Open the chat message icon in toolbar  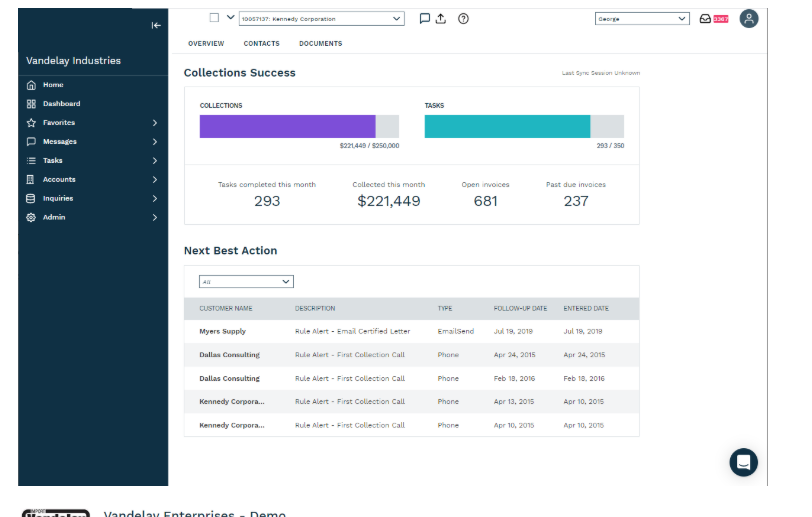pyautogui.click(x=424, y=19)
